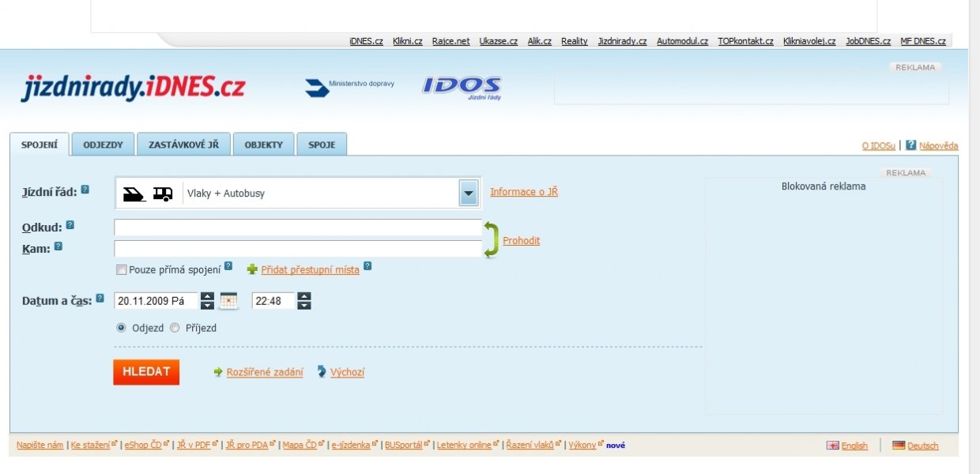Image resolution: width=980 pixels, height=474 pixels.
Task: Open the calendar date picker icon
Action: point(228,301)
